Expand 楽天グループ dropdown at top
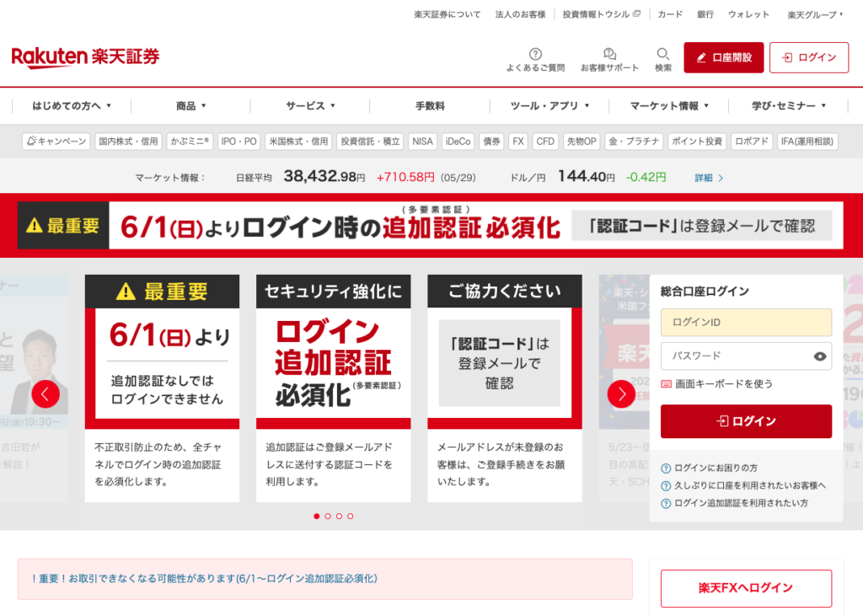This screenshot has height=616, width=863. tap(815, 15)
